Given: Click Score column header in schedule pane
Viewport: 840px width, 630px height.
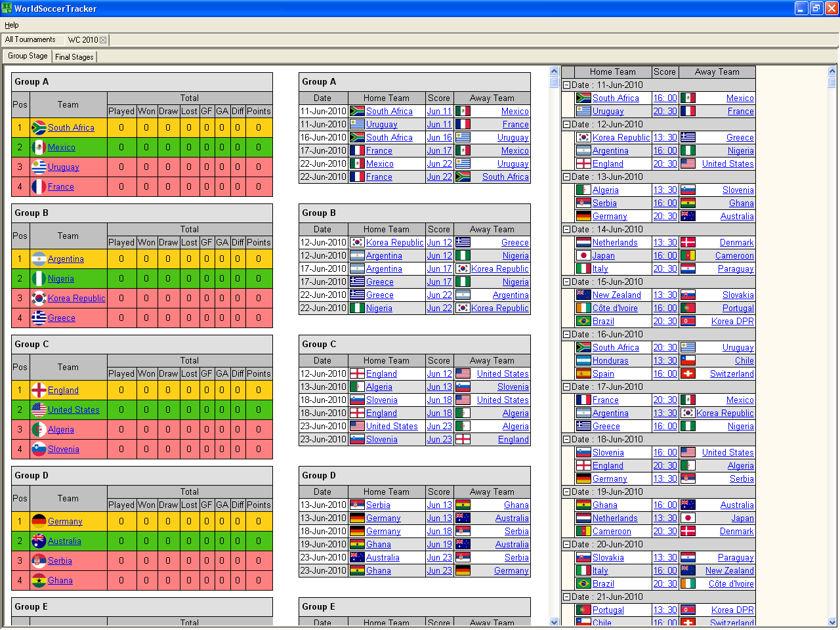Looking at the screenshot, I should (x=665, y=72).
